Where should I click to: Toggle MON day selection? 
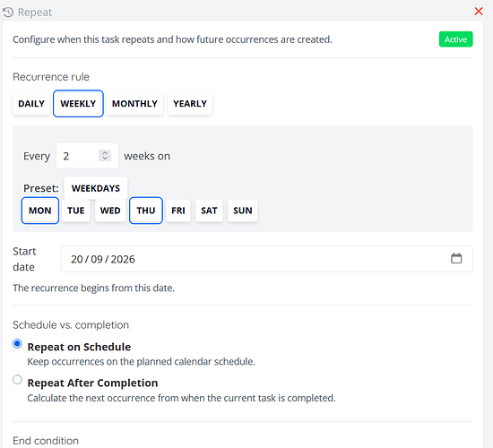[x=40, y=211]
